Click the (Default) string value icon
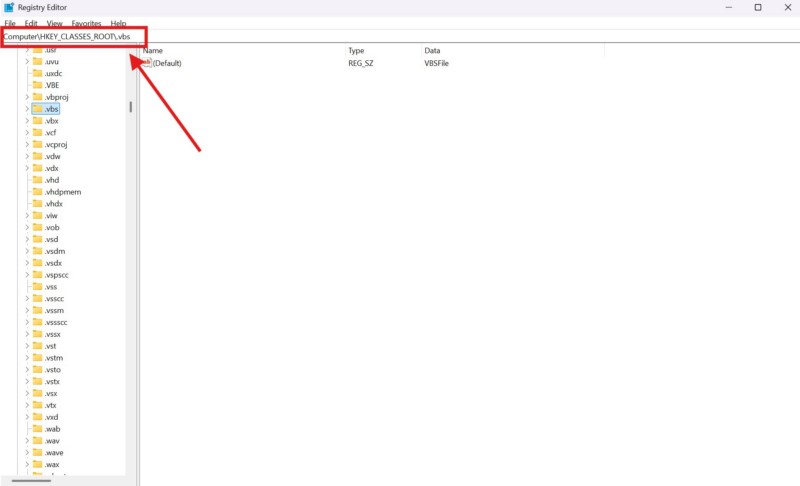This screenshot has width=800, height=486. pyautogui.click(x=147, y=63)
